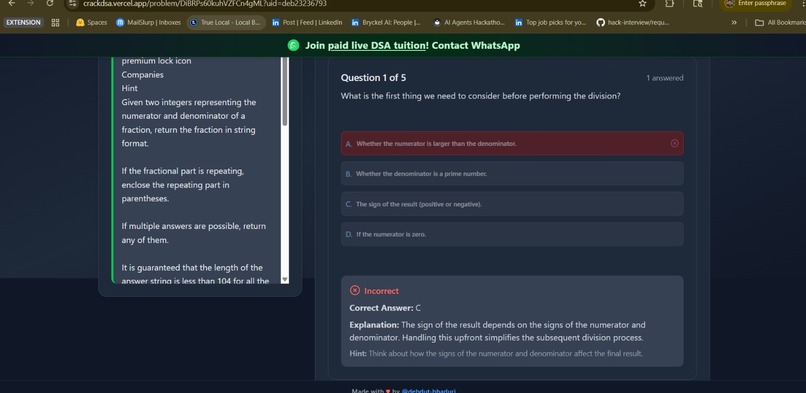
Task: Select option B about denominator being prime
Action: (x=512, y=174)
